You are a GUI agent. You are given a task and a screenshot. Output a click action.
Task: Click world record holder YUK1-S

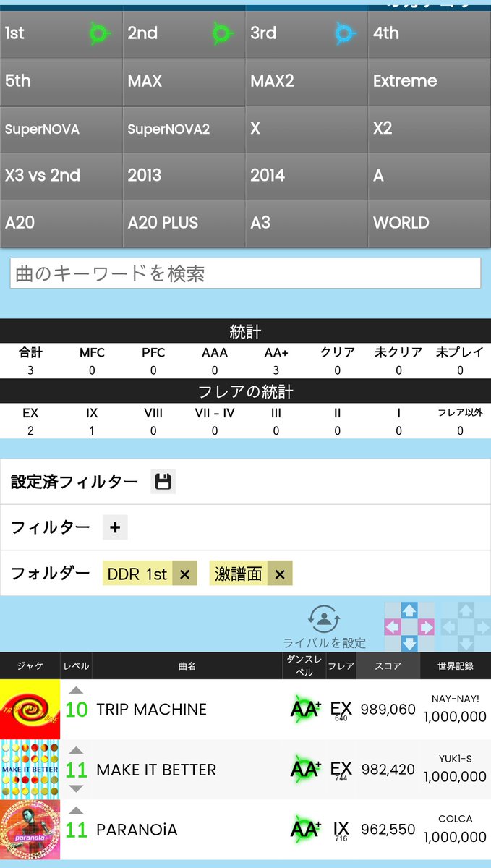click(x=456, y=759)
